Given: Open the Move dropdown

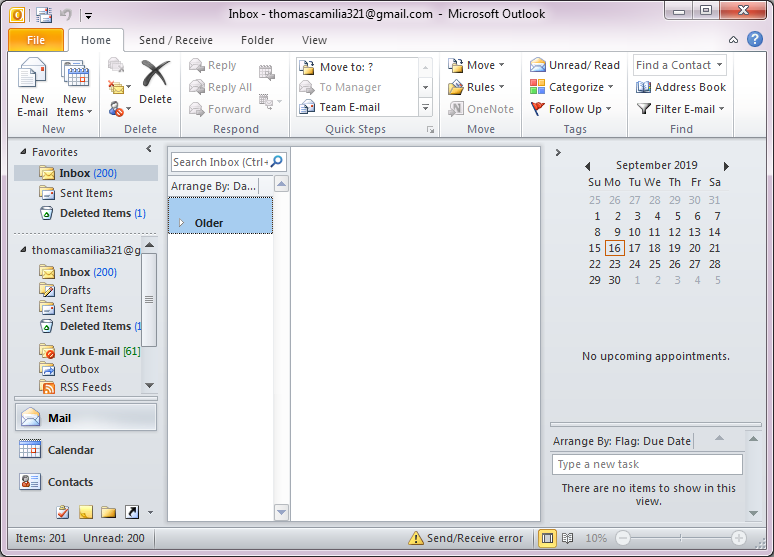Looking at the screenshot, I should coord(476,65).
